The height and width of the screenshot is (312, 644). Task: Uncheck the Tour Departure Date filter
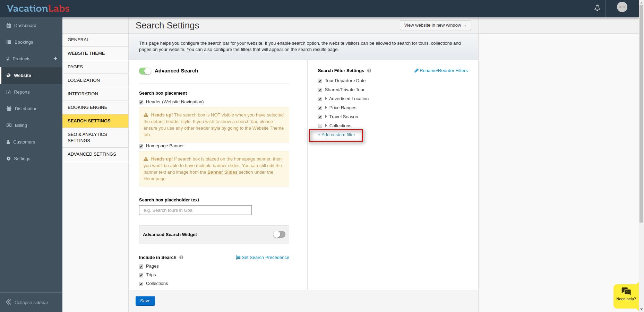[320, 81]
